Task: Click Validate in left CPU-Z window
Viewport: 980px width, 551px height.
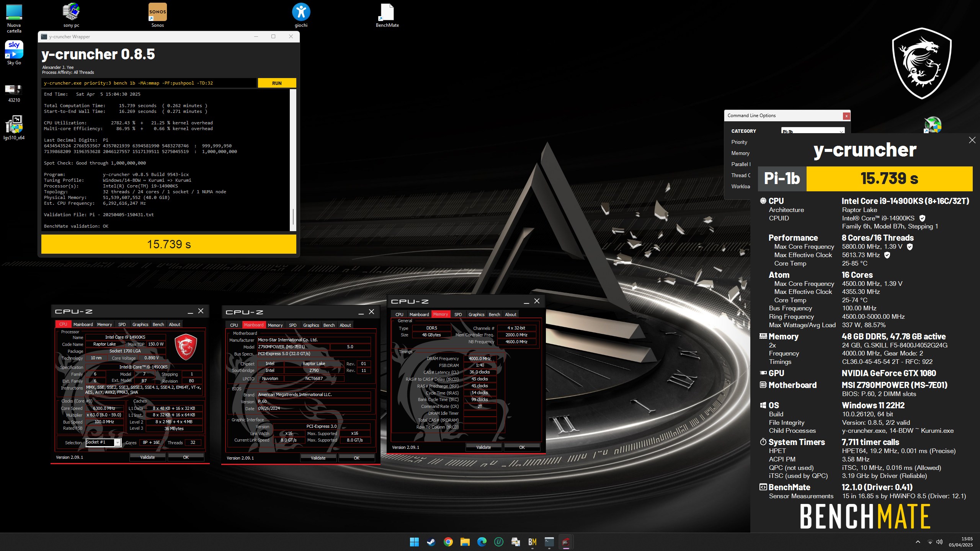Action: point(147,457)
